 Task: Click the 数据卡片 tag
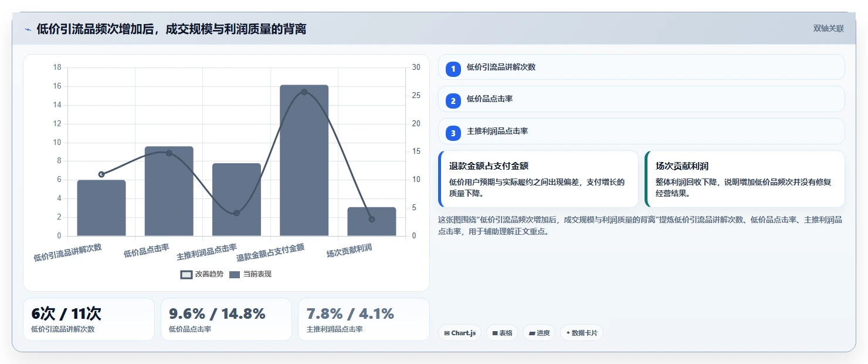581,333
